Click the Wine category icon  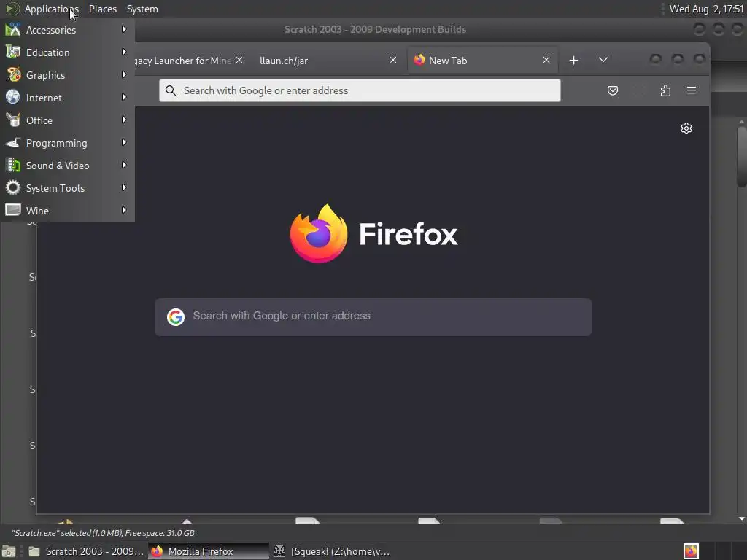(x=13, y=210)
